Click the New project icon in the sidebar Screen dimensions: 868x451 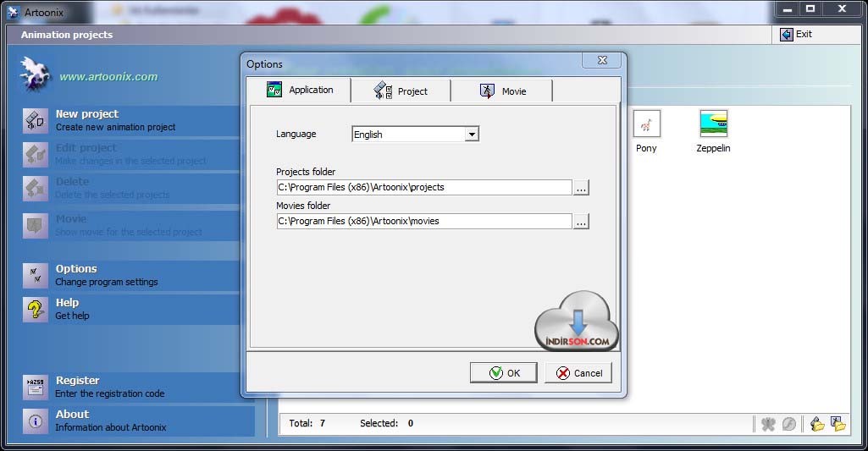36,120
